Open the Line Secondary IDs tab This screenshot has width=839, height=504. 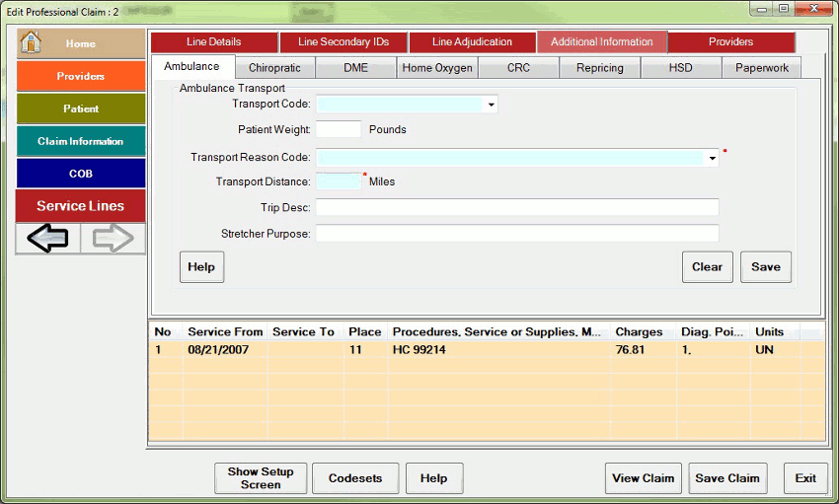343,42
